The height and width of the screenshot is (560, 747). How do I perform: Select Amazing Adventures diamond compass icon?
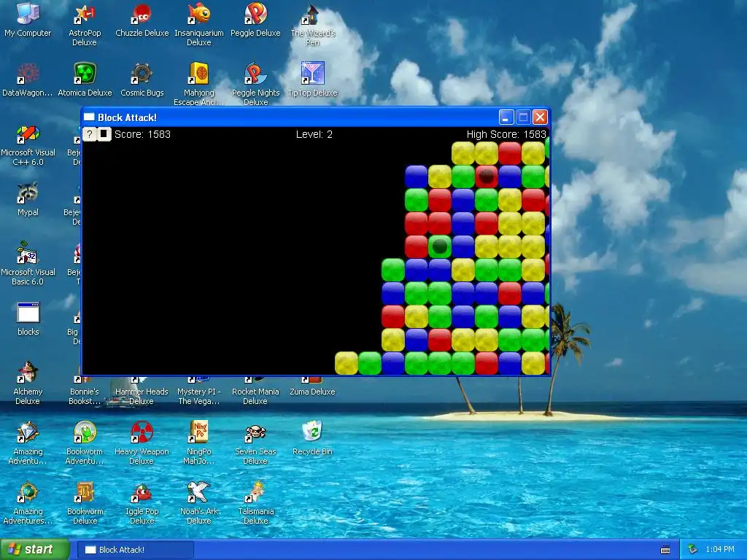28,443
